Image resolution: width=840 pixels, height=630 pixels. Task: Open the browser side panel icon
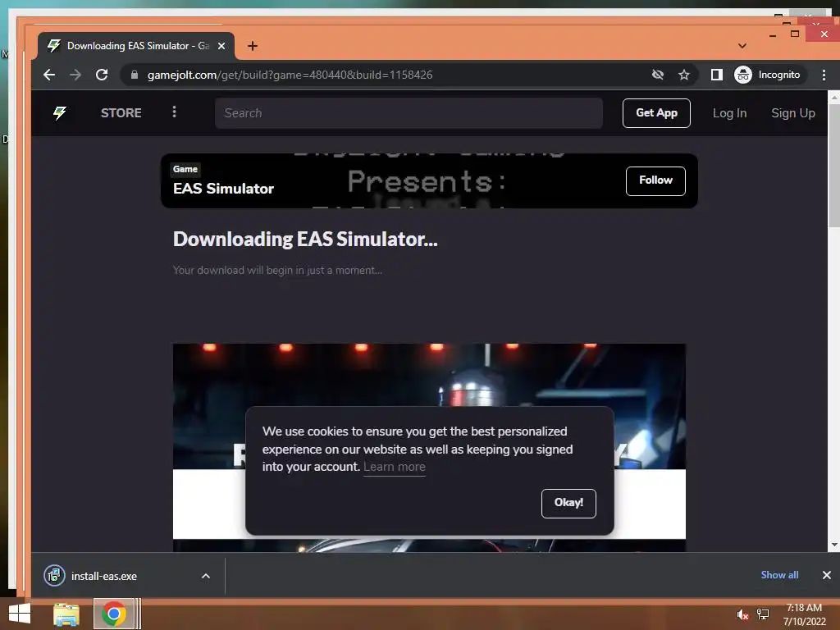[x=717, y=75]
